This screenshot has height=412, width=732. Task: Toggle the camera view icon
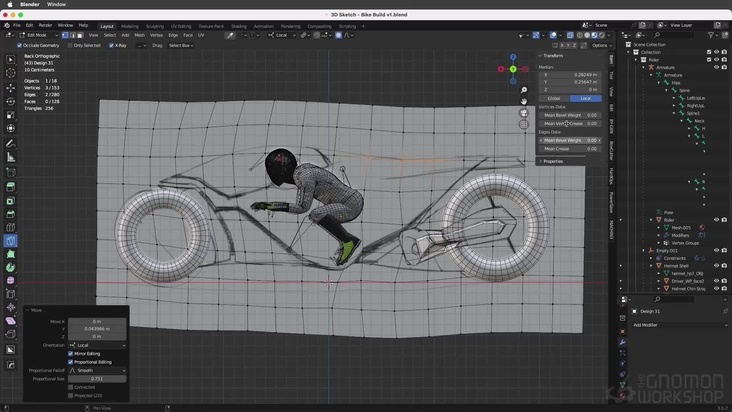(524, 113)
